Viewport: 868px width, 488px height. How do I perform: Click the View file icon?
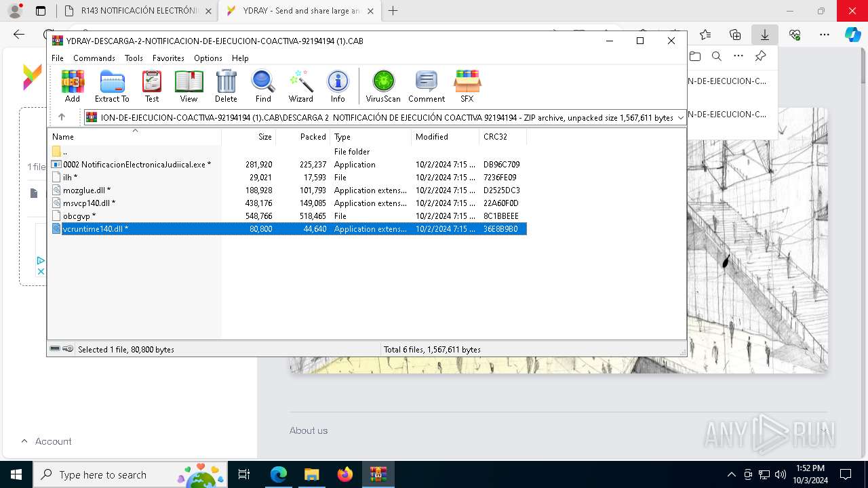pyautogui.click(x=189, y=86)
